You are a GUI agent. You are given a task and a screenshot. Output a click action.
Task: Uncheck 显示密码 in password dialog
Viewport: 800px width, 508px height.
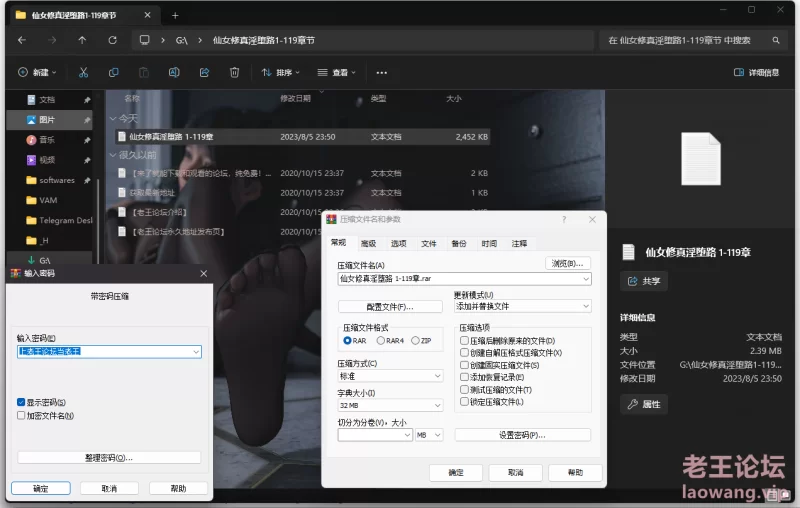pyautogui.click(x=21, y=402)
